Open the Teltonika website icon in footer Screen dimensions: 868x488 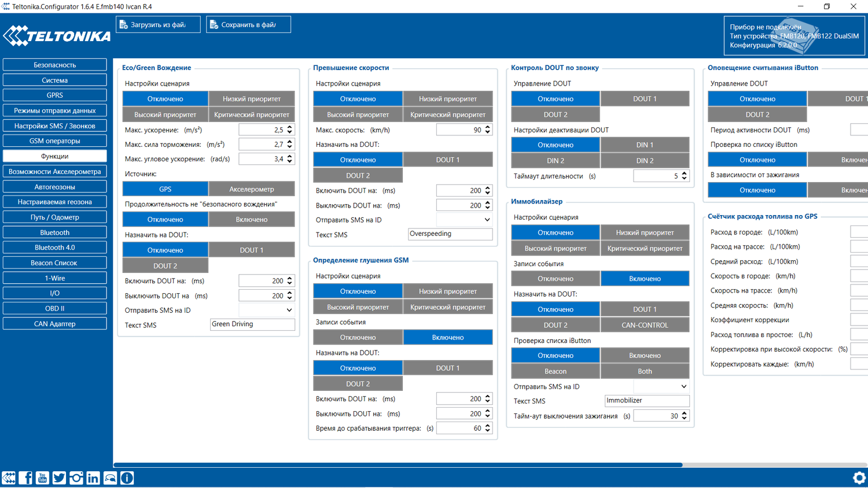point(9,478)
